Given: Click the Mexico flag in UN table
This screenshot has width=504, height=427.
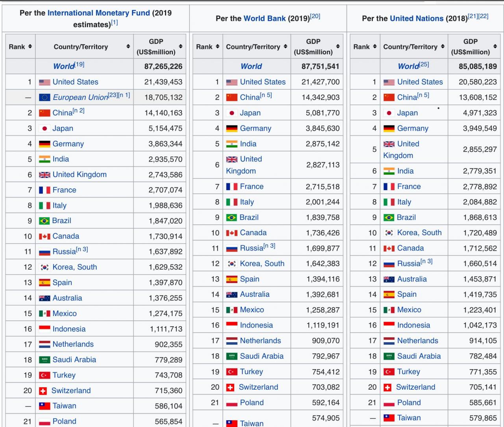Looking at the screenshot, I should [x=389, y=310].
